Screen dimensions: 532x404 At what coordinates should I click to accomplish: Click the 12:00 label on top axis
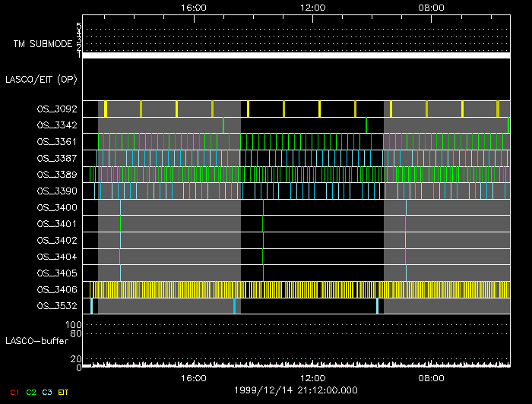(x=313, y=7)
